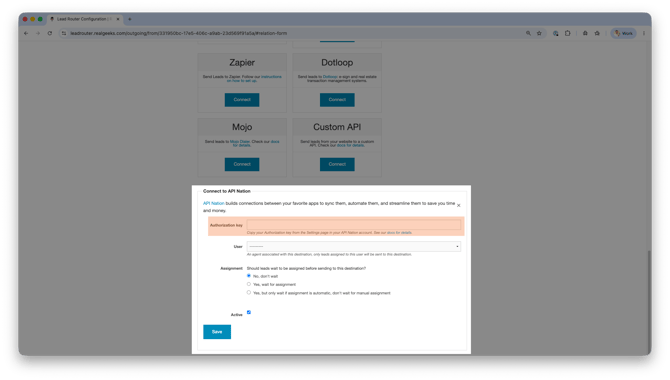Screen dimensions: 670x380
Task: Close the Lead Router Configuration tab
Action: (118, 19)
